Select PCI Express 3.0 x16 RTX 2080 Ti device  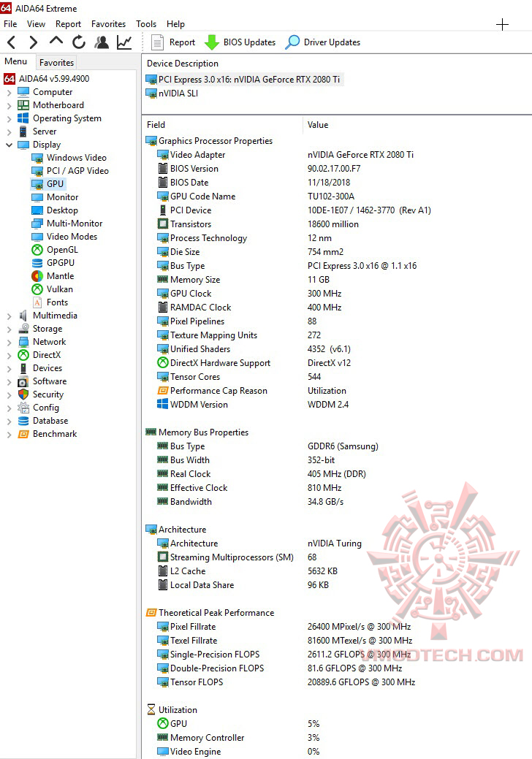(248, 80)
